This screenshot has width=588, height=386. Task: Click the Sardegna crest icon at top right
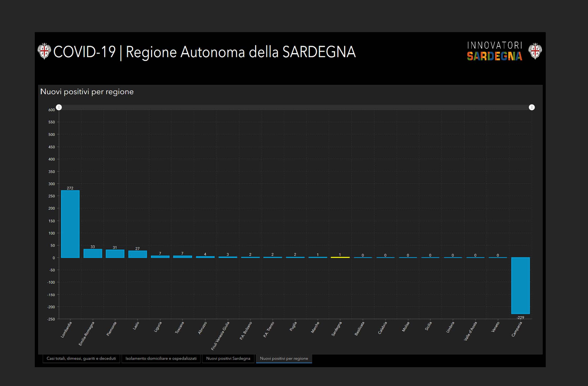[x=535, y=51]
